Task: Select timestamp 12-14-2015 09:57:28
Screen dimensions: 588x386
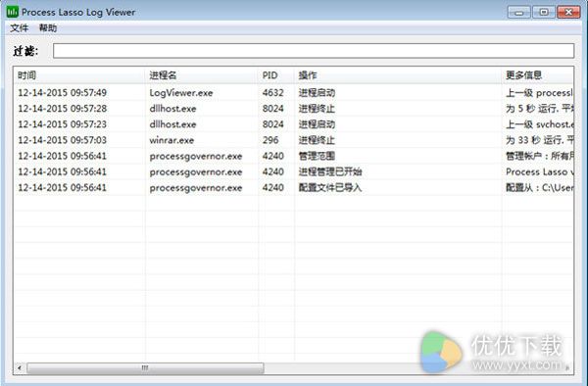Action: tap(63, 109)
